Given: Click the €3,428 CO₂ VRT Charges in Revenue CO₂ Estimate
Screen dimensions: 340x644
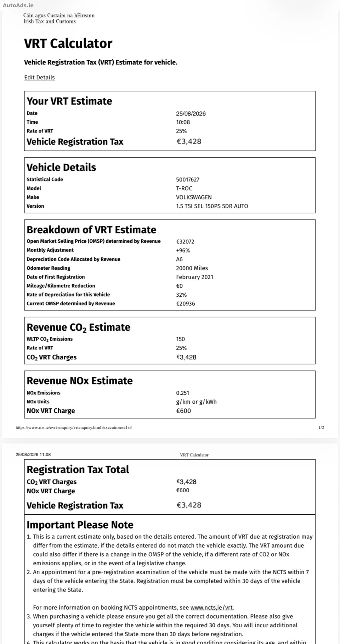Looking at the screenshot, I should (187, 357).
